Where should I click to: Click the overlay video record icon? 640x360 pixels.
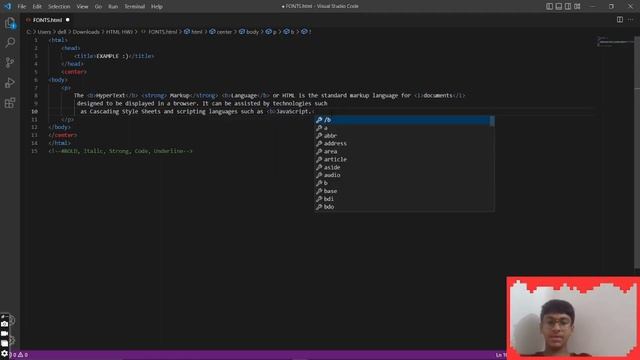(4, 333)
